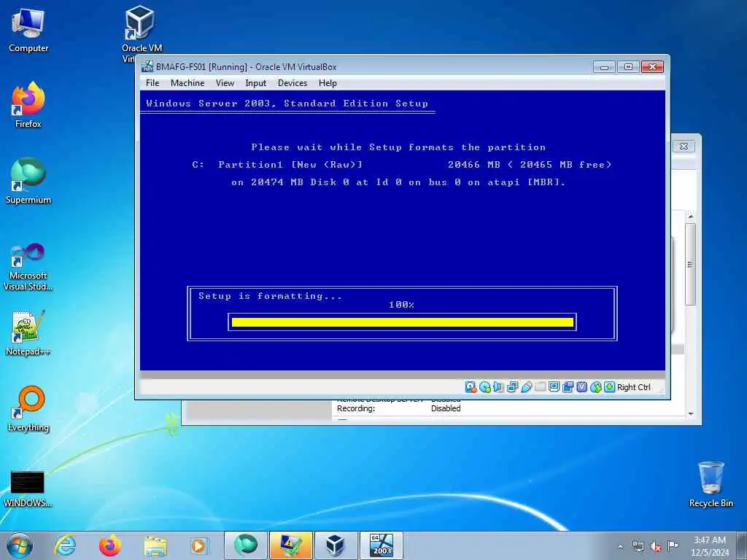Click scroll-up arrow in background Manager window
The image size is (747, 560).
click(x=691, y=217)
